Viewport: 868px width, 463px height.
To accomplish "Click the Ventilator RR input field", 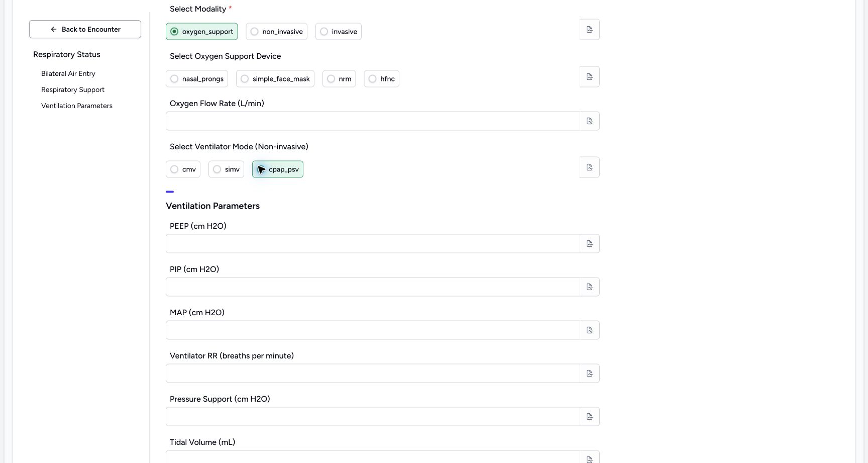I will pos(373,374).
